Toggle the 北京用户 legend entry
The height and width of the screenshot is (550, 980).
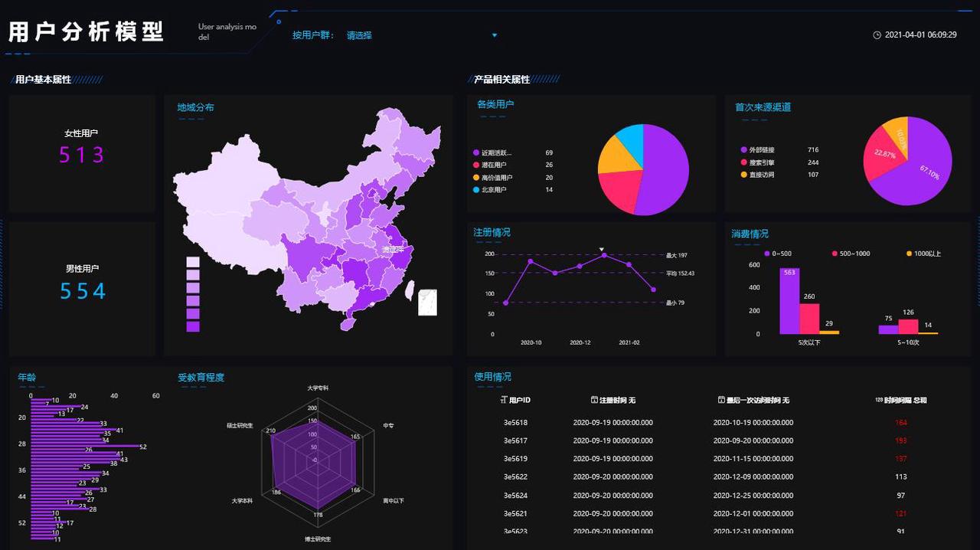point(490,190)
